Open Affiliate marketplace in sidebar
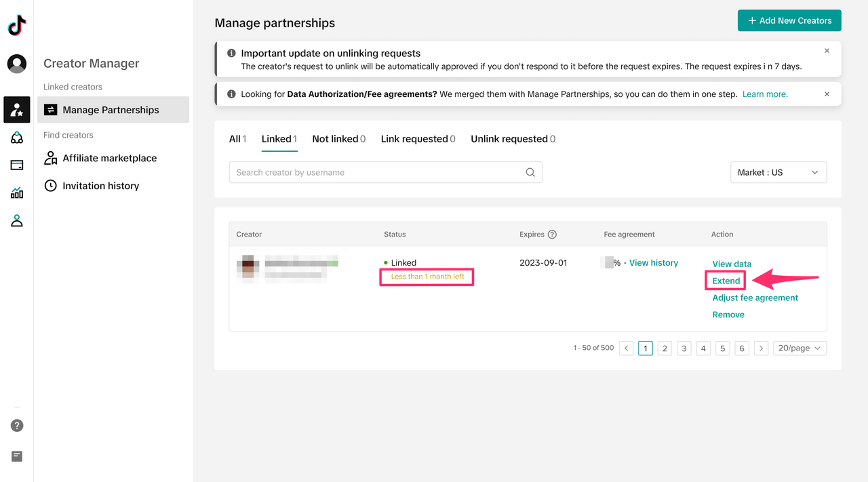The image size is (868, 482). 109,158
